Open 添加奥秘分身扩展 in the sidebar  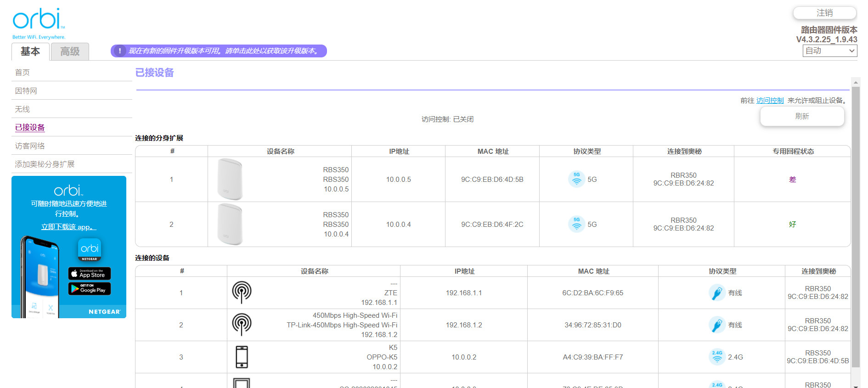tap(45, 164)
